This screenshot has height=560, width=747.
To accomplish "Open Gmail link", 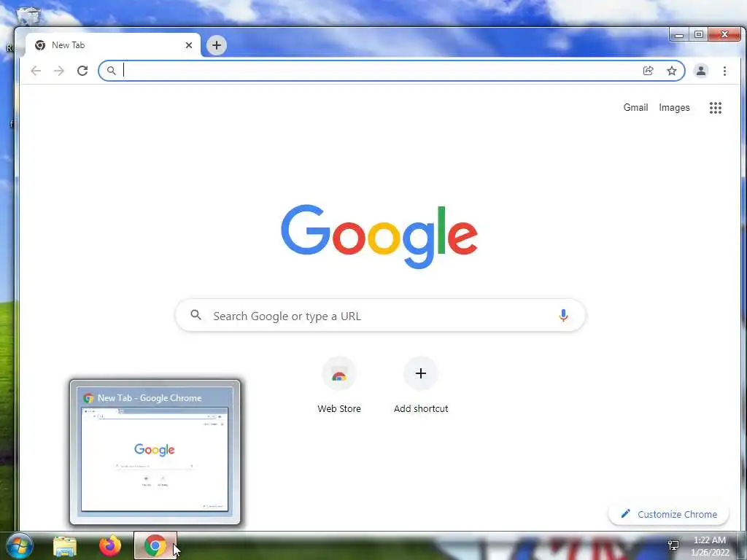I will click(x=635, y=108).
